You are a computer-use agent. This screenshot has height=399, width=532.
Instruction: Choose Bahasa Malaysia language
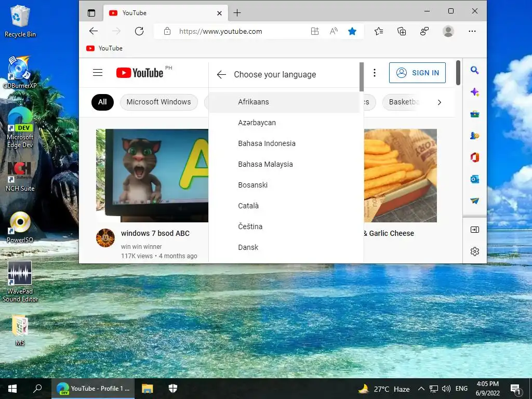284,164
